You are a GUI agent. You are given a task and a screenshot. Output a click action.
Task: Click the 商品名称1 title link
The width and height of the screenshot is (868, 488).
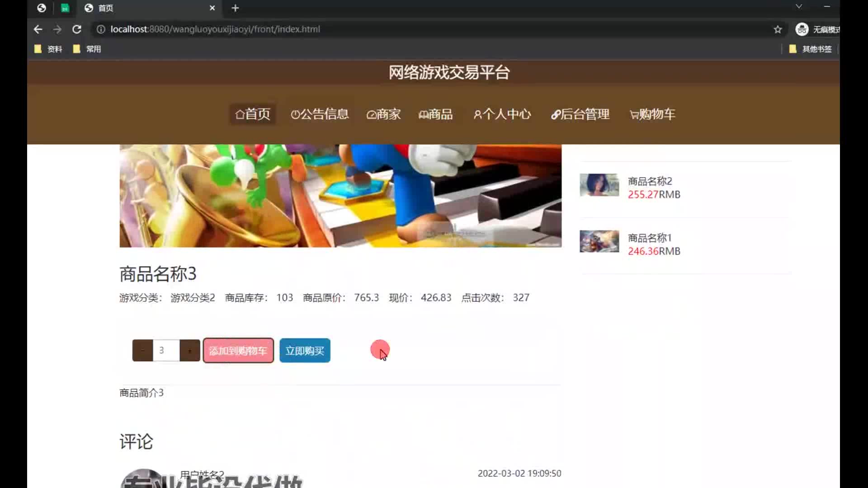pyautogui.click(x=650, y=238)
